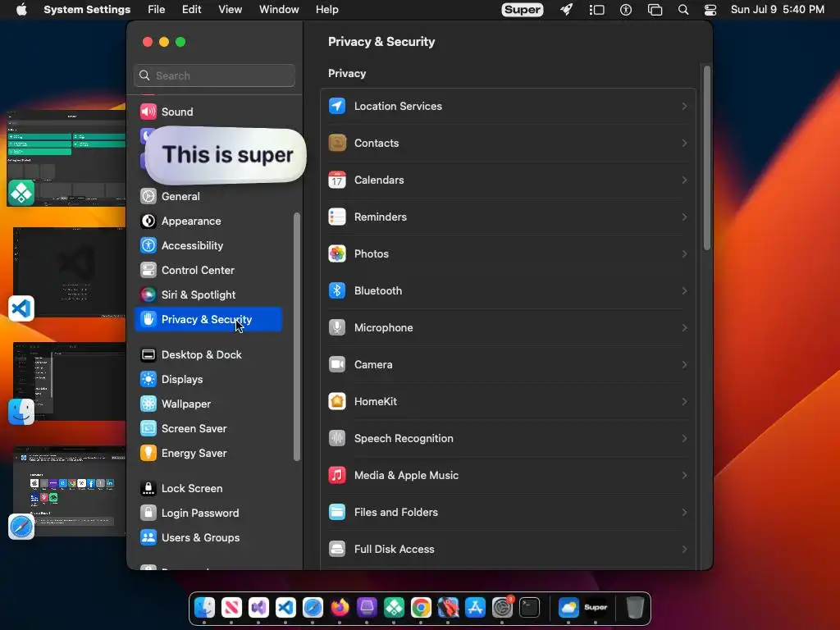The height and width of the screenshot is (630, 840).
Task: Open the Calendars icon row
Action: (x=337, y=180)
